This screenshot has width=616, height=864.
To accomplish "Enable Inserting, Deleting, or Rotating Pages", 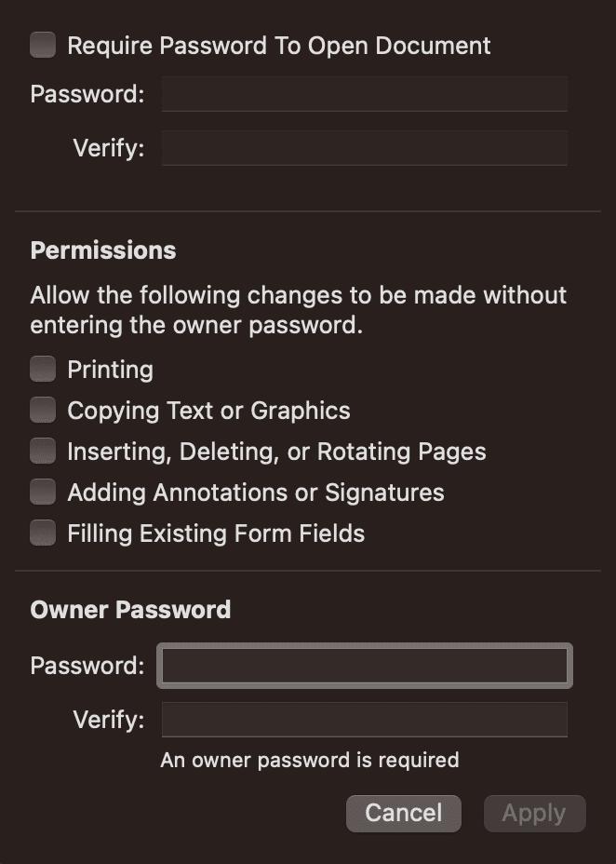I will (x=43, y=451).
